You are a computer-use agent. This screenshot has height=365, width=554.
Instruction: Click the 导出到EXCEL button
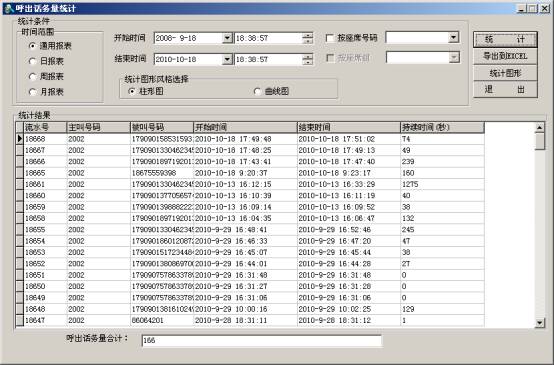505,56
